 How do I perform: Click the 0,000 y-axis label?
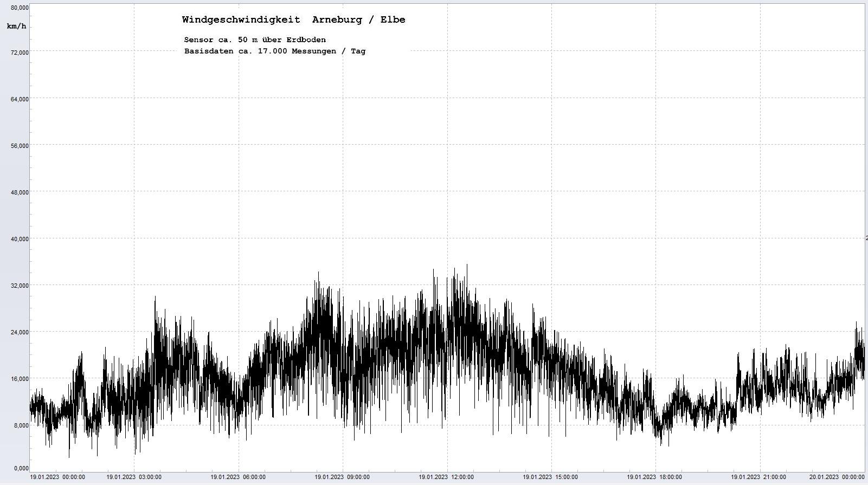coord(21,468)
